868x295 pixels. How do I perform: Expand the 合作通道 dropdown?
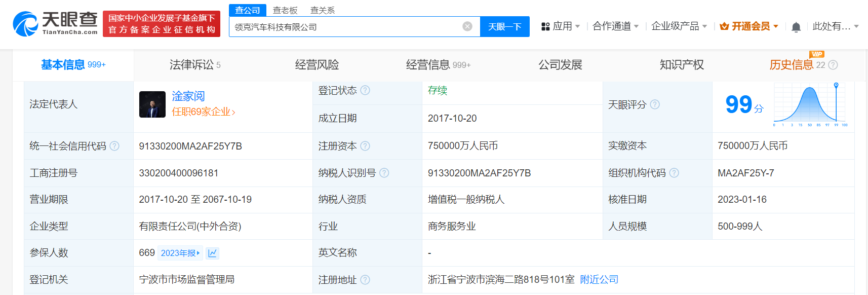pyautogui.click(x=615, y=26)
